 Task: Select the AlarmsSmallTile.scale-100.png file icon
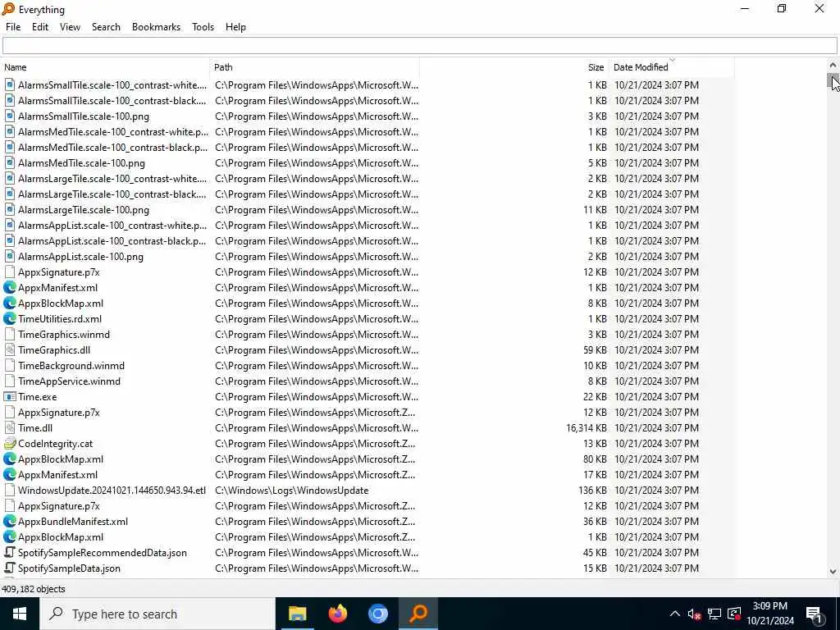tap(9, 116)
